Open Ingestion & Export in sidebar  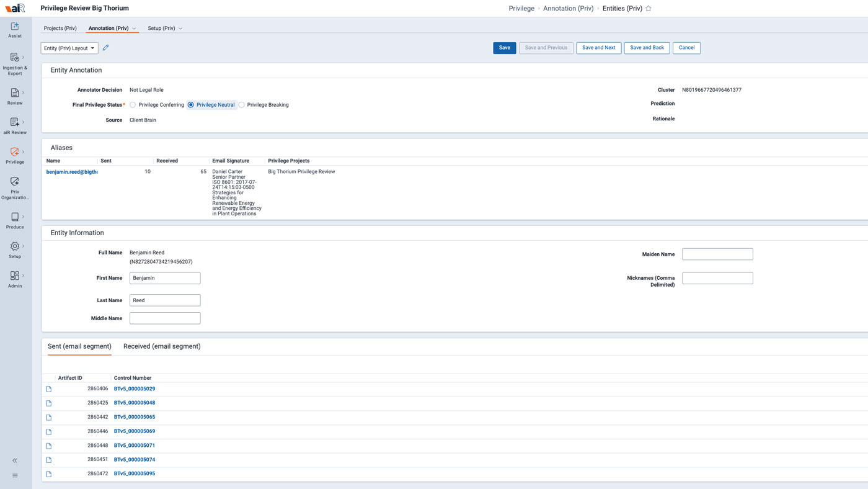pyautogui.click(x=15, y=64)
